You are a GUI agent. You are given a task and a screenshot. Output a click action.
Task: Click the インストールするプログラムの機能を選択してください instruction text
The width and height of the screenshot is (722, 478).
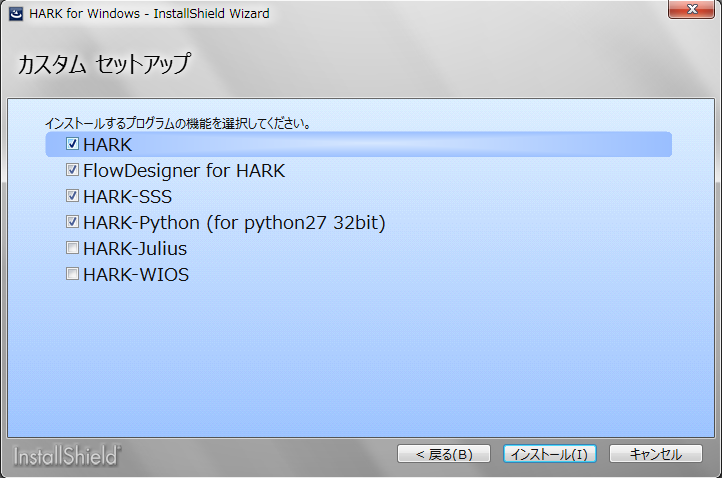[x=177, y=123]
